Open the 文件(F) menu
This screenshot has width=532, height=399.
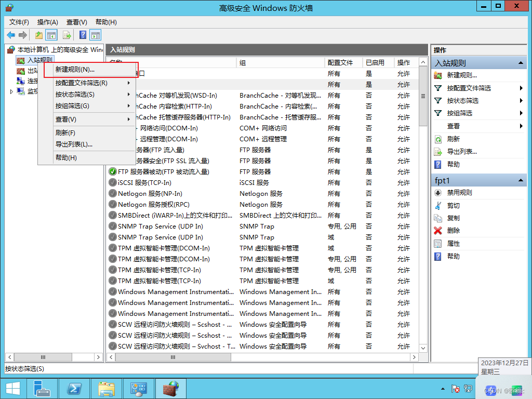point(19,22)
